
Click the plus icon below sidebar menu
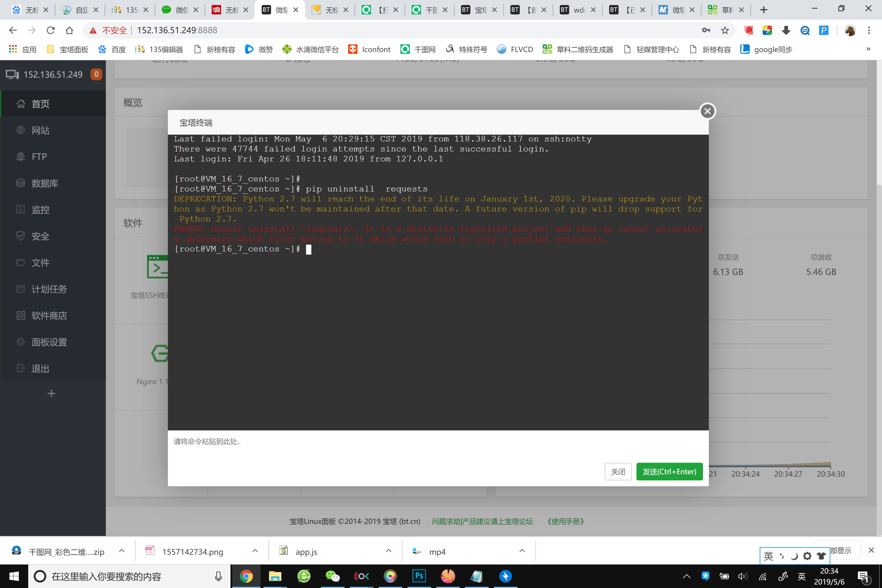tap(52, 393)
